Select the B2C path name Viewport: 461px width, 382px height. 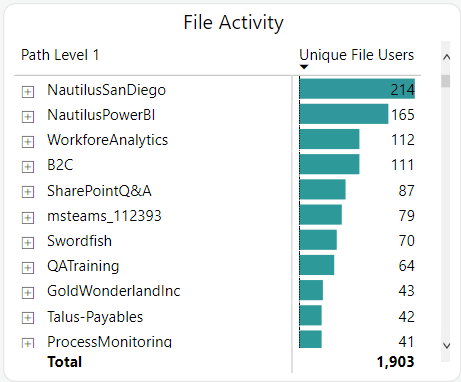pyautogui.click(x=60, y=165)
